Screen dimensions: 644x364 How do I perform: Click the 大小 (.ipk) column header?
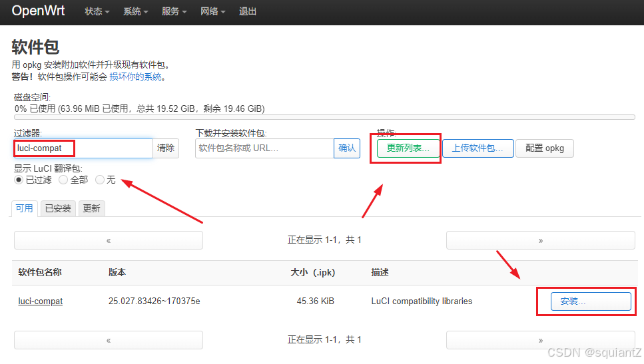[x=312, y=272]
